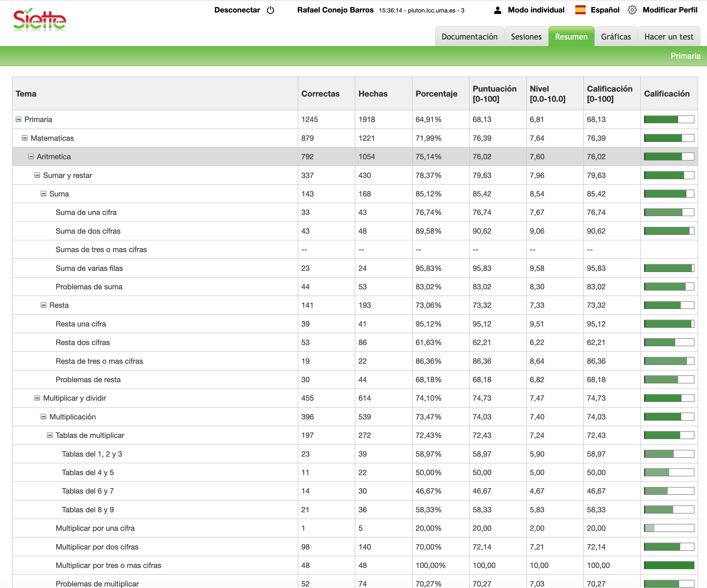Collapse the Aritmetica node

pyautogui.click(x=31, y=157)
